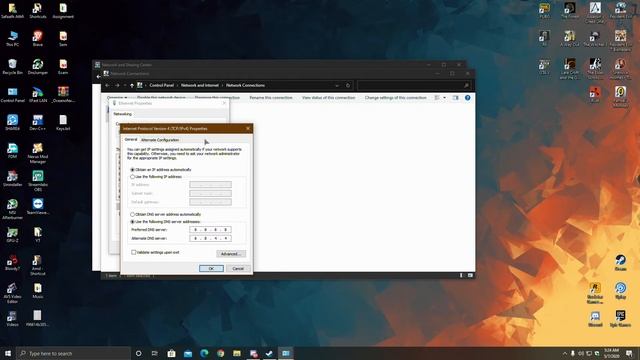
Task: Go back in Network Connections window
Action: [107, 85]
